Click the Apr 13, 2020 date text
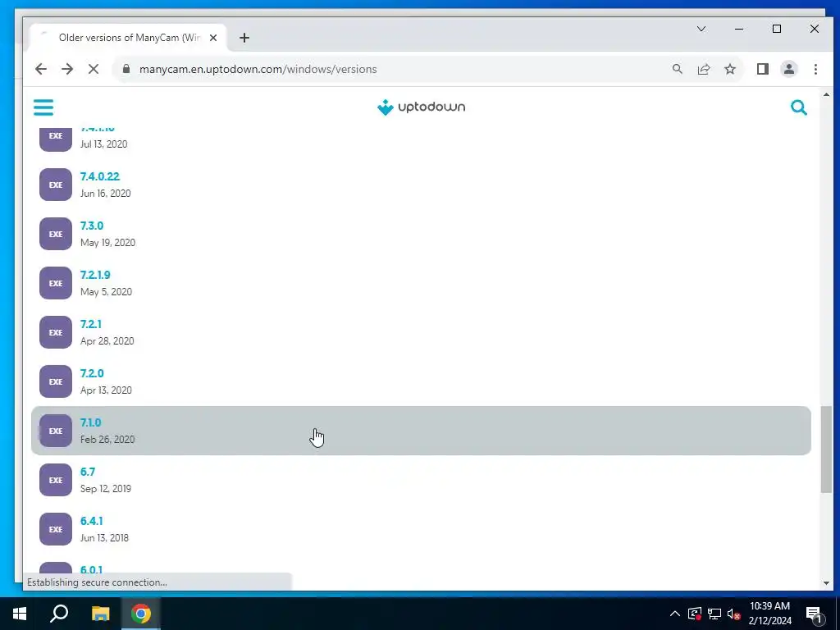This screenshot has width=840, height=630. pyautogui.click(x=106, y=390)
